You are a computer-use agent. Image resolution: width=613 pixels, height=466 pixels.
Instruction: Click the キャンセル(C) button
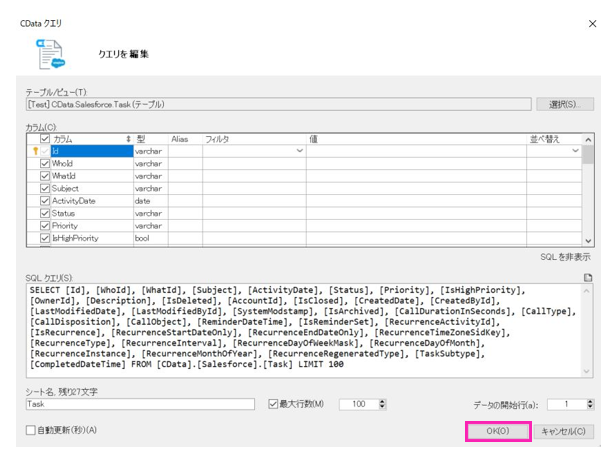coord(563,431)
